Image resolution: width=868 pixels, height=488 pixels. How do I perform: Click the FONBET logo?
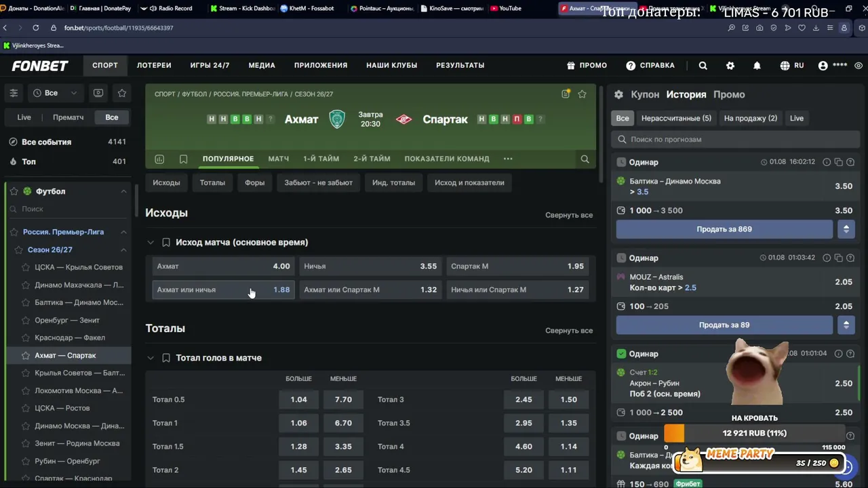40,65
